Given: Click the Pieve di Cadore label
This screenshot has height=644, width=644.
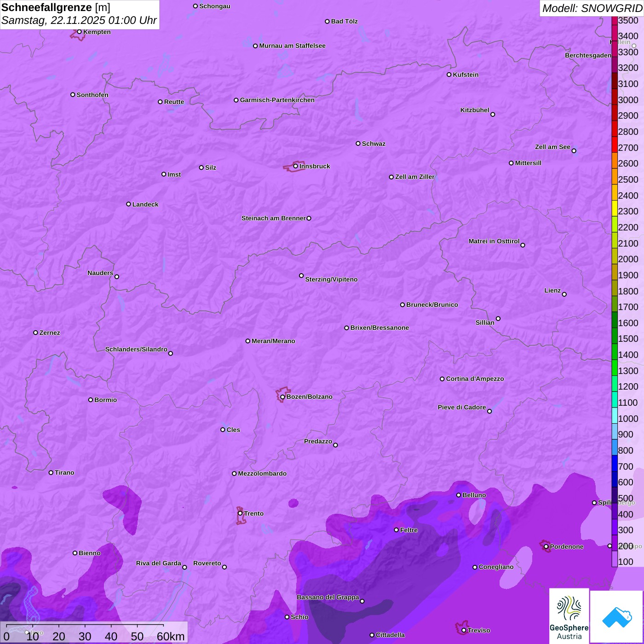Looking at the screenshot, I should point(462,407).
